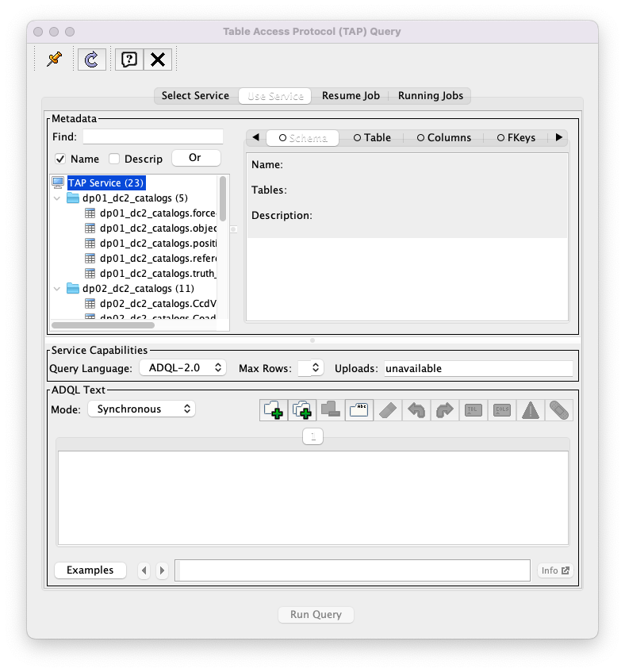Viewport: 625px width, 672px height.
Task: Select dp01_dc2_catalogs.positi table row
Action: 158,244
